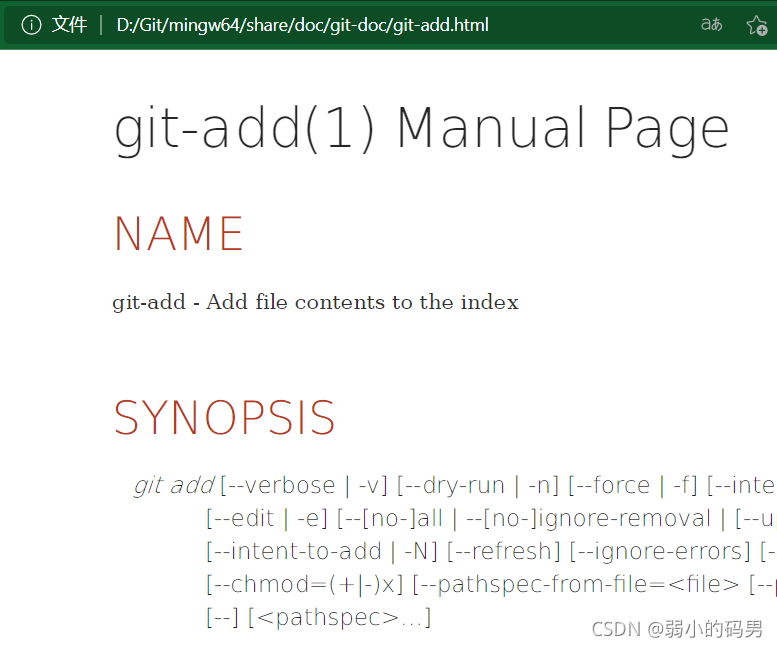Viewport: 777px width, 647px height.
Task: Open the translate page icon
Action: click(711, 24)
